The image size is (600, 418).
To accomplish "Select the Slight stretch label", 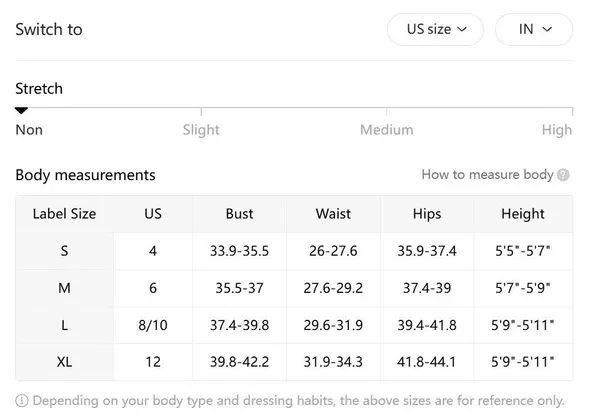I will 201,130.
